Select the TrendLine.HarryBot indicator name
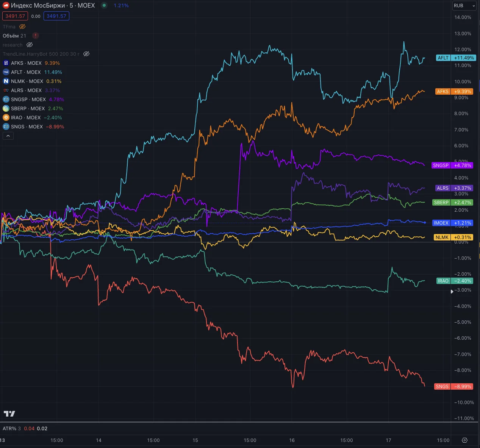The image size is (480, 448). [x=41, y=54]
